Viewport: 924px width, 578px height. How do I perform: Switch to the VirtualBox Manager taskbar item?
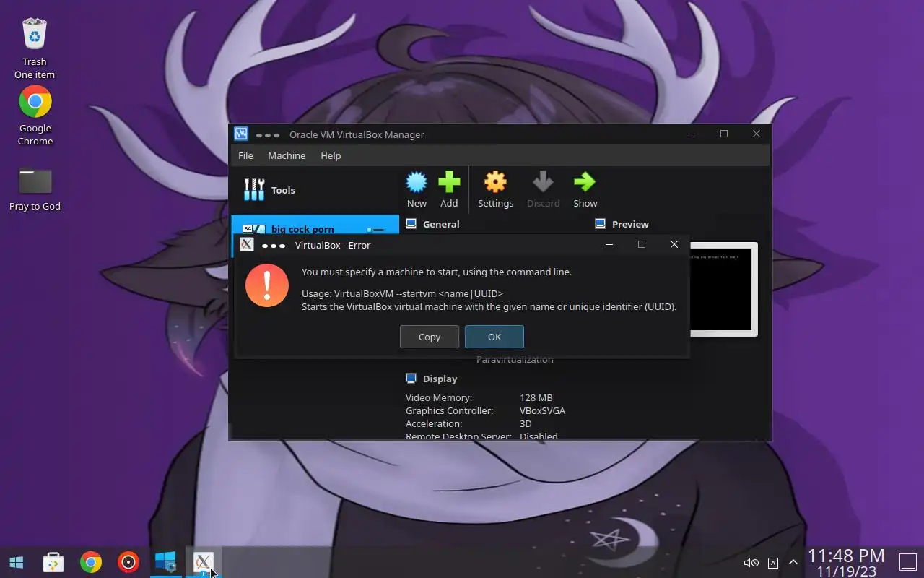[165, 562]
